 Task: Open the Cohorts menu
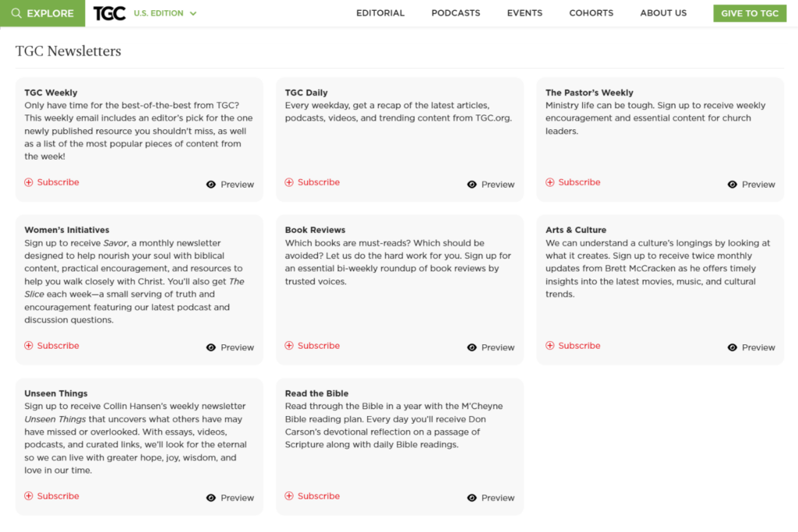click(x=591, y=13)
